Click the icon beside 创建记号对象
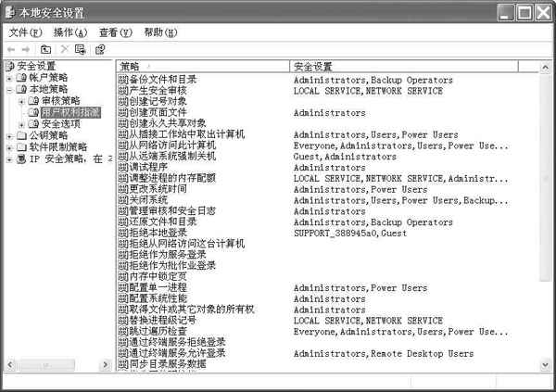The width and height of the screenshot is (556, 392). pos(123,101)
